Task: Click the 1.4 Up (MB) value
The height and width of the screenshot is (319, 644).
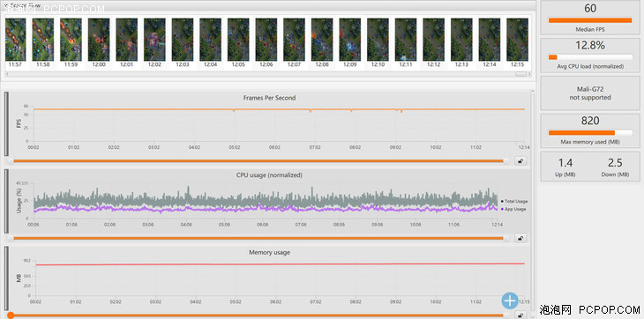Action: tap(565, 163)
